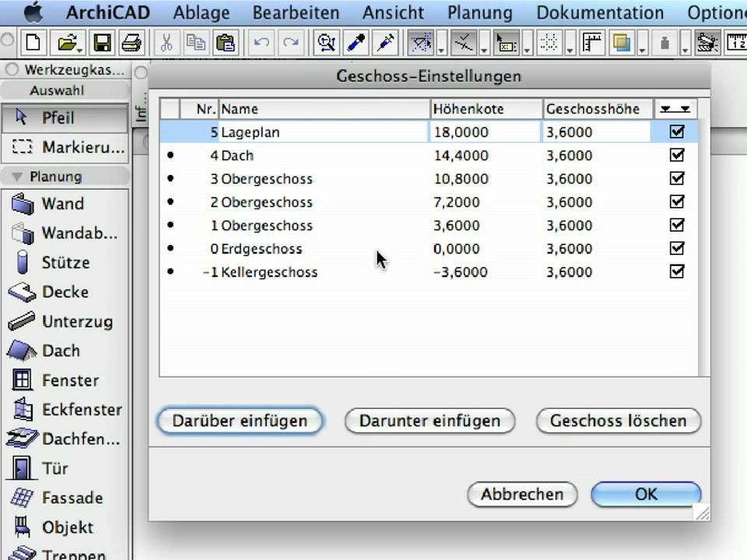The height and width of the screenshot is (560, 747).
Task: Uncheck the Kellergeschoss story checkbox
Action: click(677, 271)
